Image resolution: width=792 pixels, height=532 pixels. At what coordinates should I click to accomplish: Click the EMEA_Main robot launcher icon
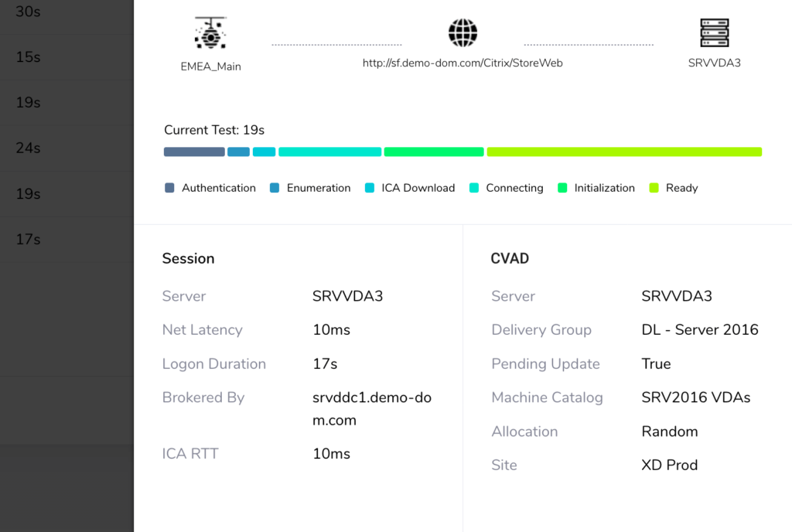click(210, 33)
